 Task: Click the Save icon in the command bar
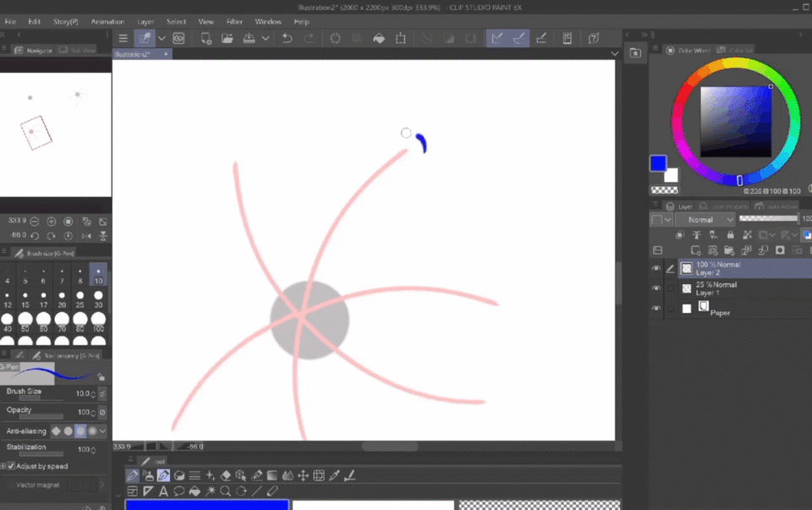249,38
